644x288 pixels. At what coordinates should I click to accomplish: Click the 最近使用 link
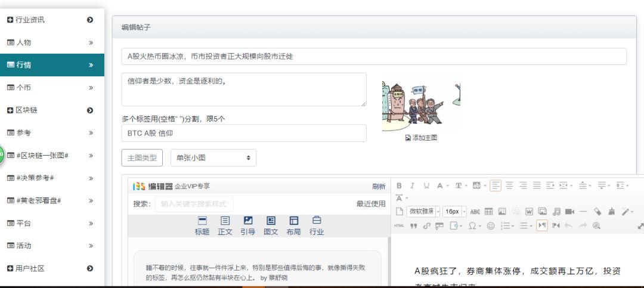371,204
